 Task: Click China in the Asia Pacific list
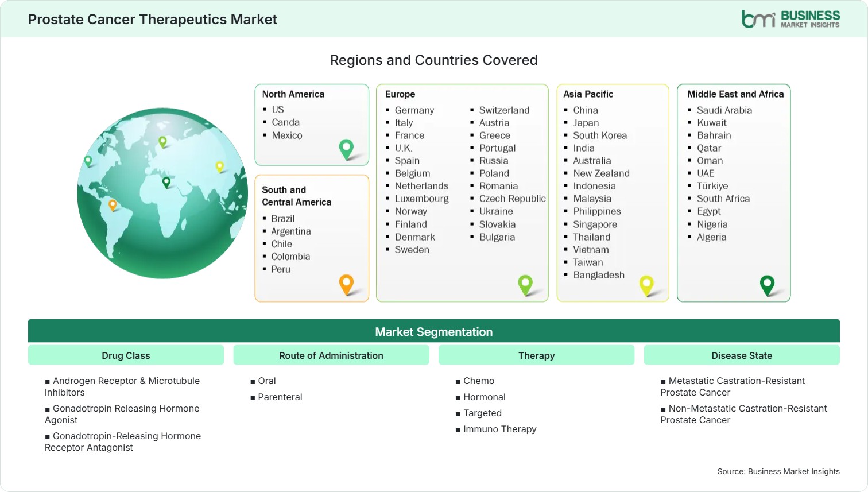586,110
